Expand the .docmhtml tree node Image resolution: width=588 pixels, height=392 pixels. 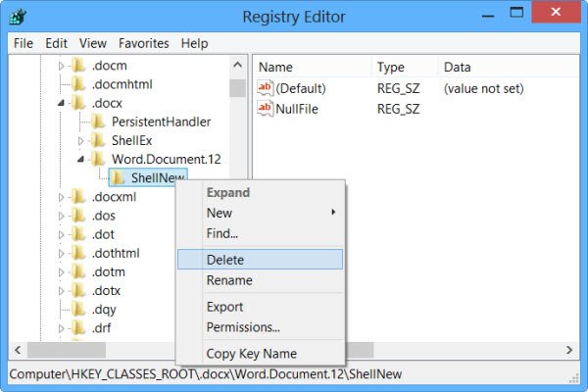62,84
